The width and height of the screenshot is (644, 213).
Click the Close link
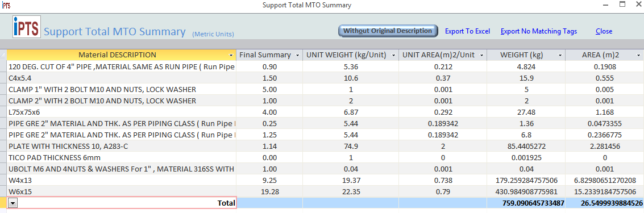point(604,31)
